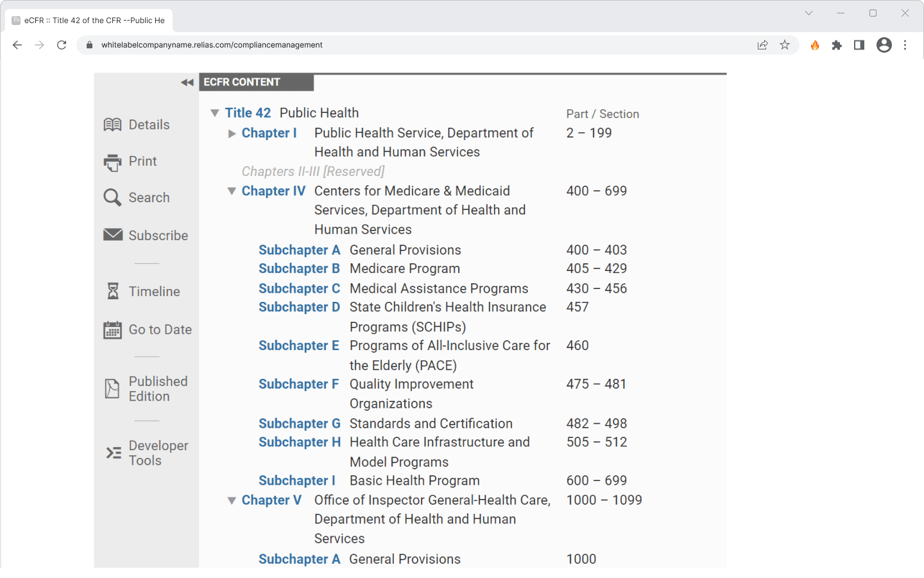Open Subchapter I link
The image size is (924, 578).
tap(297, 481)
